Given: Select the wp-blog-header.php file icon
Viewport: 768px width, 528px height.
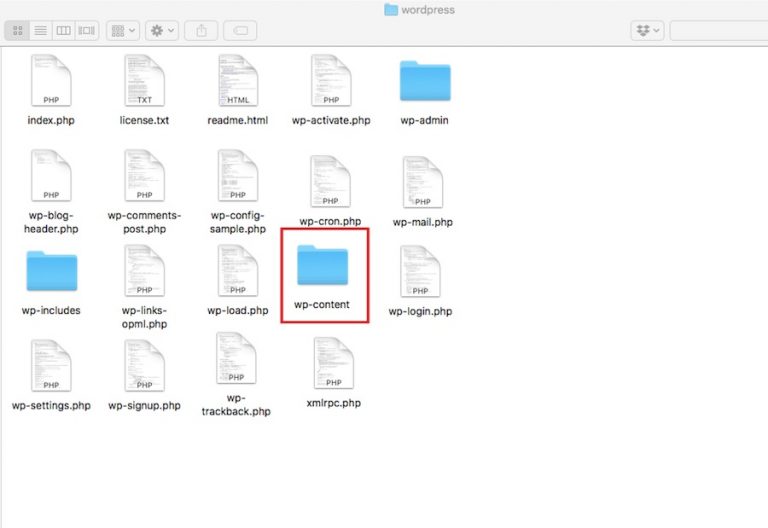Looking at the screenshot, I should 51,175.
